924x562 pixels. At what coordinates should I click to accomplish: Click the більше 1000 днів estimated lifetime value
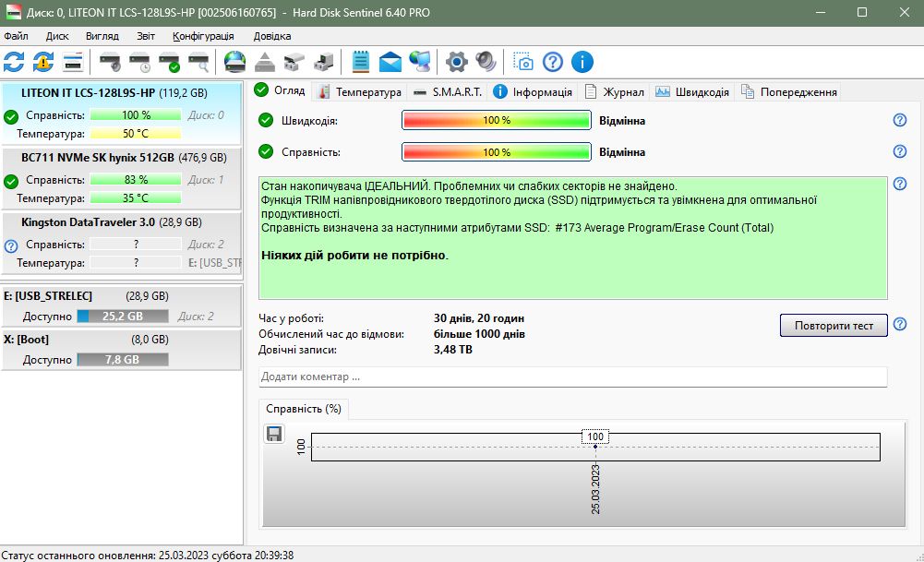[479, 334]
